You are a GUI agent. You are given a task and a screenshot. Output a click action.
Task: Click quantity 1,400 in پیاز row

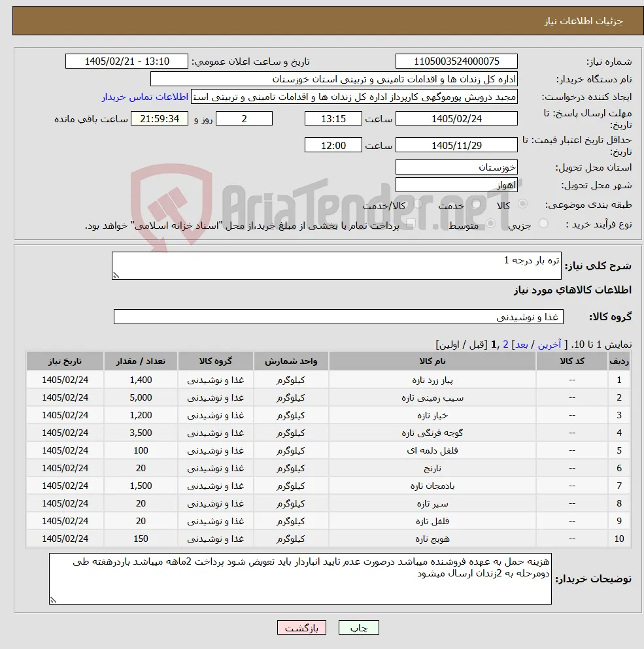coord(141,380)
